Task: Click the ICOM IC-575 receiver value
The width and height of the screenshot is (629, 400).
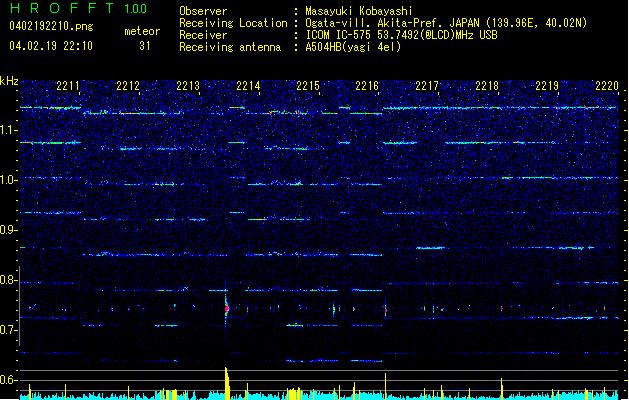Action: 401,35
